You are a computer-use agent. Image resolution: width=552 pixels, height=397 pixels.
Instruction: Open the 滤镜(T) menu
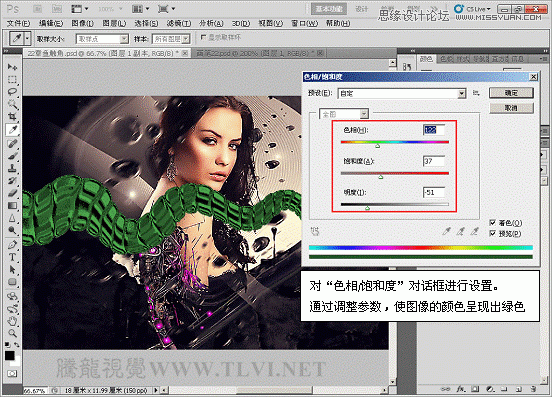pyautogui.click(x=179, y=23)
